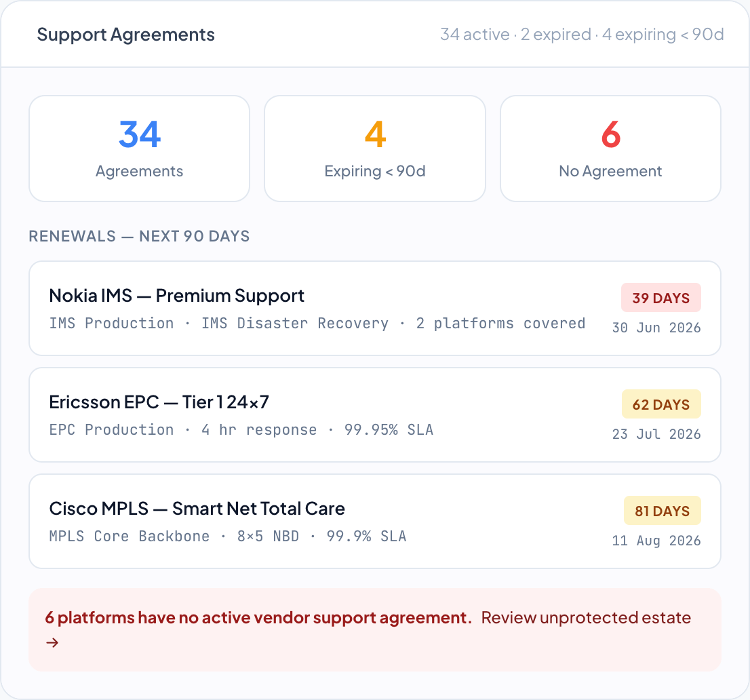Click the 30 Jun 2026 renewal date
This screenshot has height=700, width=750.
click(x=656, y=328)
